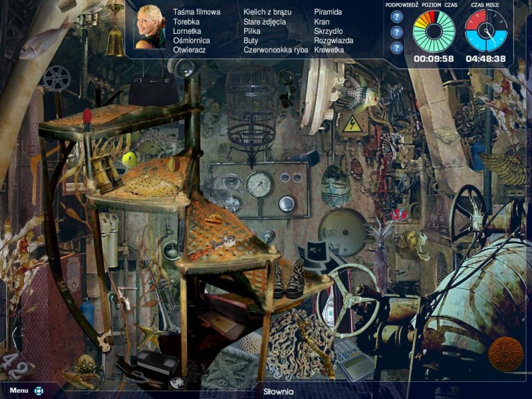This screenshot has height=399, width=532.
Task: Find the film reel on left wall
Action: point(57,78)
